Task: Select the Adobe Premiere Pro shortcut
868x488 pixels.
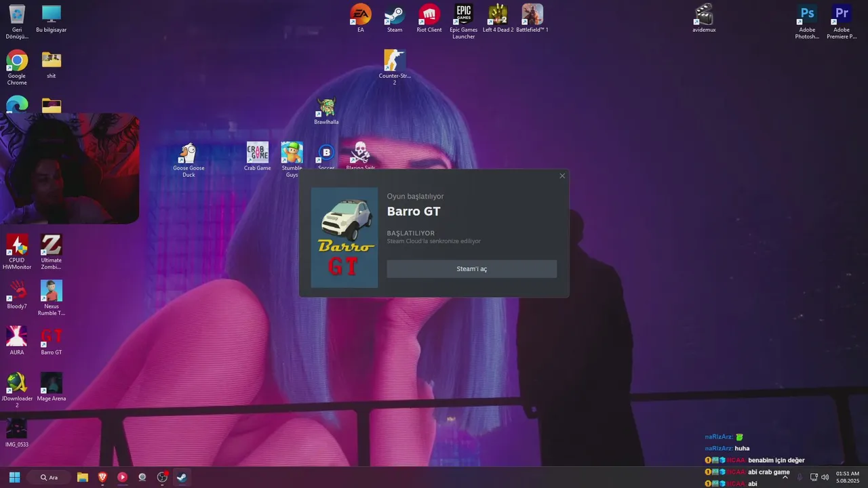Action: click(842, 21)
